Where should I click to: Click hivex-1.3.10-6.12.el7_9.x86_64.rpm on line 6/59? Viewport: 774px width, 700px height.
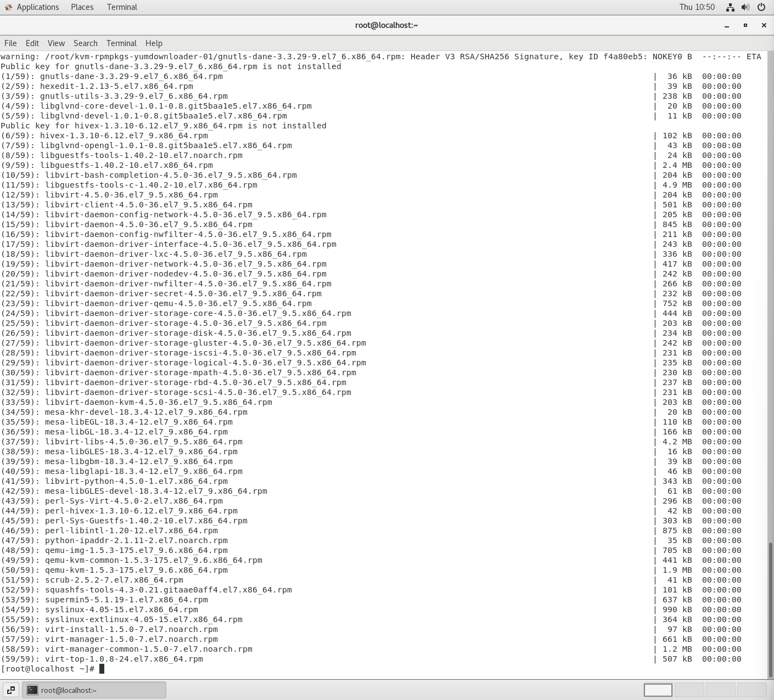(124, 136)
